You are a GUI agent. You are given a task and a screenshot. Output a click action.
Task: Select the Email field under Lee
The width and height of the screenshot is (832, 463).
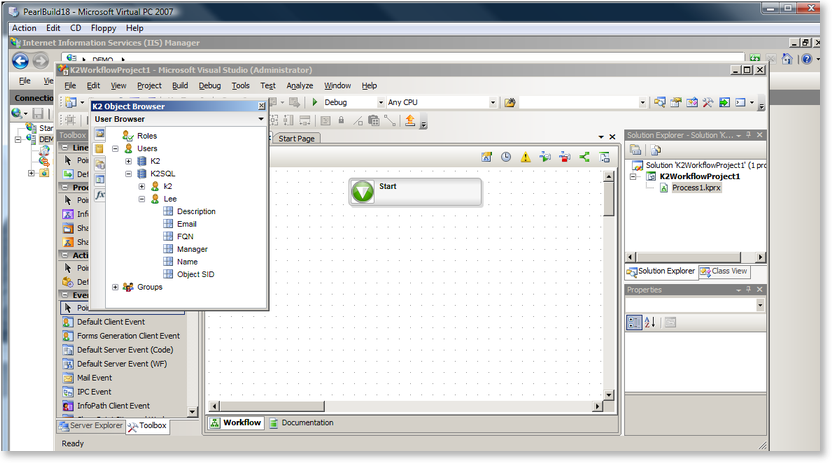[187, 224]
